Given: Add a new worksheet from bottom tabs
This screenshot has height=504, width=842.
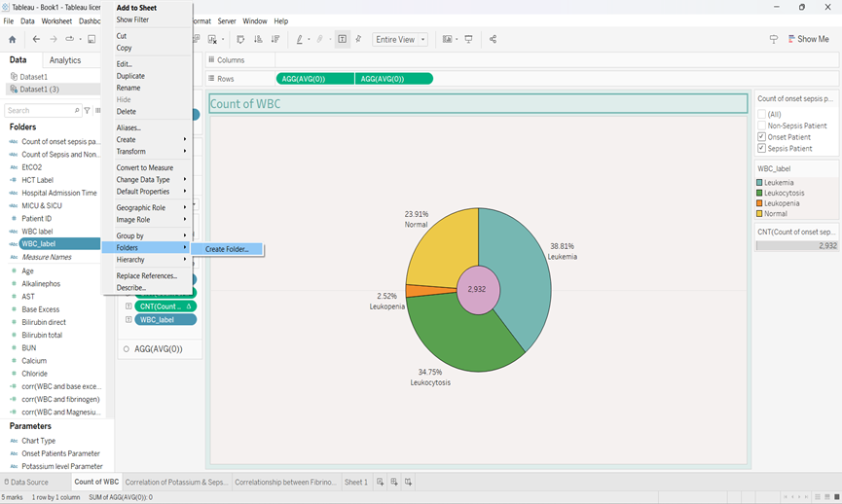Looking at the screenshot, I should tap(381, 482).
